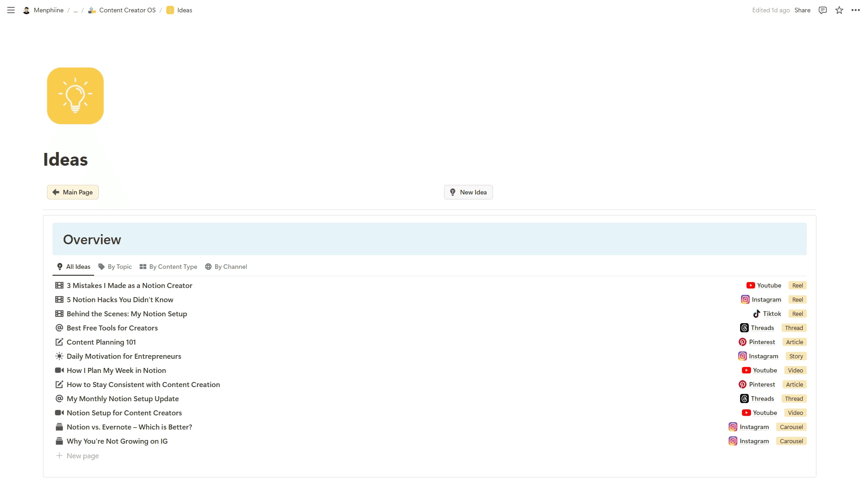Click film icon of Behind the Scenes row

click(59, 314)
